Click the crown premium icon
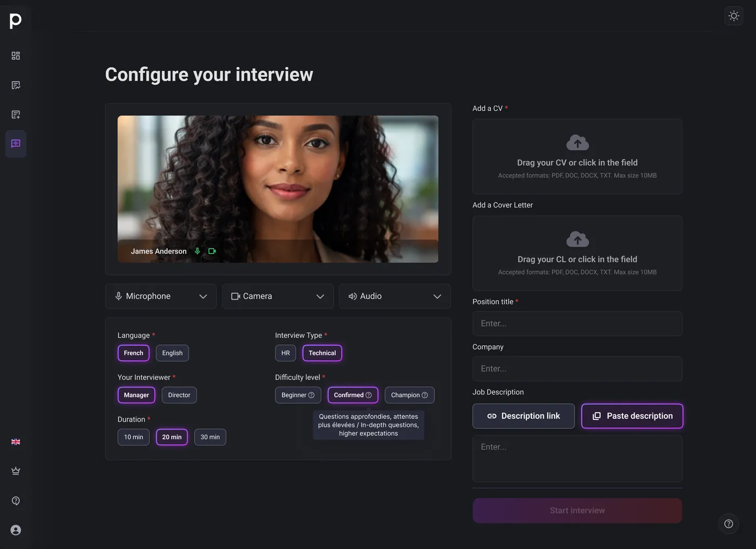This screenshot has width=756, height=549. tap(16, 471)
